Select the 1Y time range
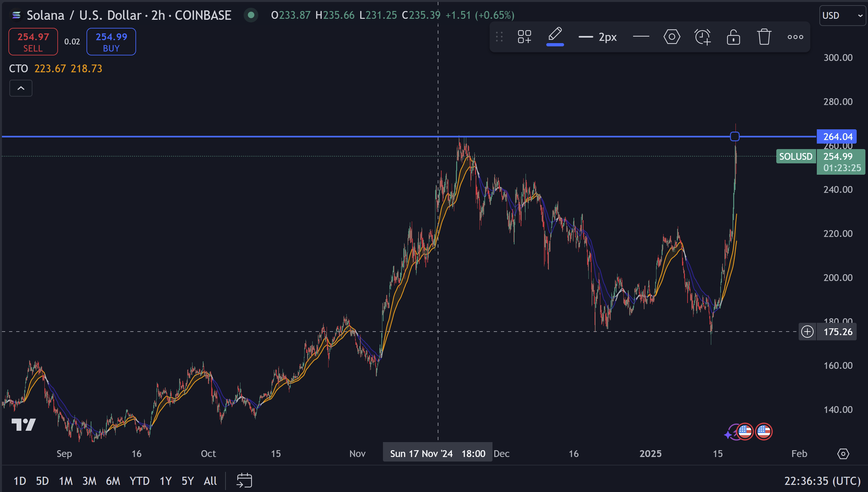868x492 pixels. click(x=166, y=481)
